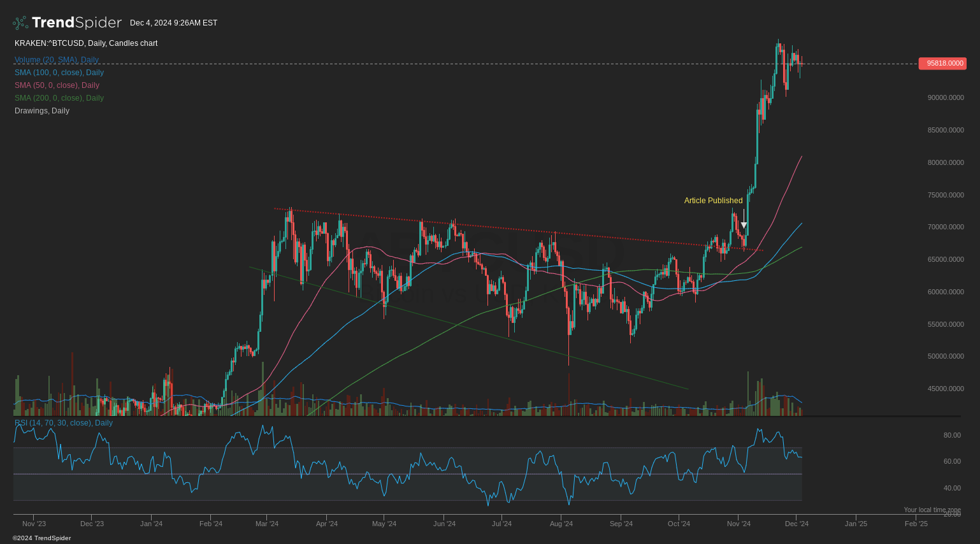Viewport: 980px width, 544px height.
Task: Click the Dec 4, 2024 9:26AM timestamp
Action: click(173, 22)
